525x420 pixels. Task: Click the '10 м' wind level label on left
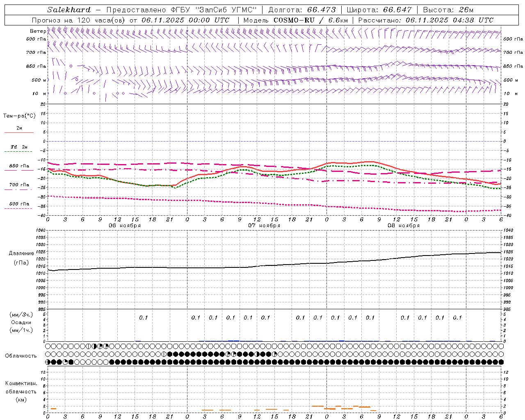click(39, 94)
